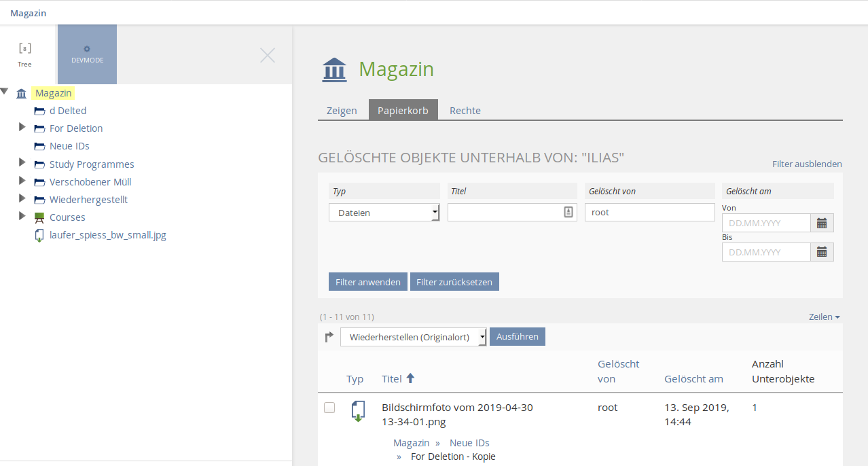Expand the For Deletion folder
This screenshot has width=868, height=466.
pyautogui.click(x=22, y=128)
